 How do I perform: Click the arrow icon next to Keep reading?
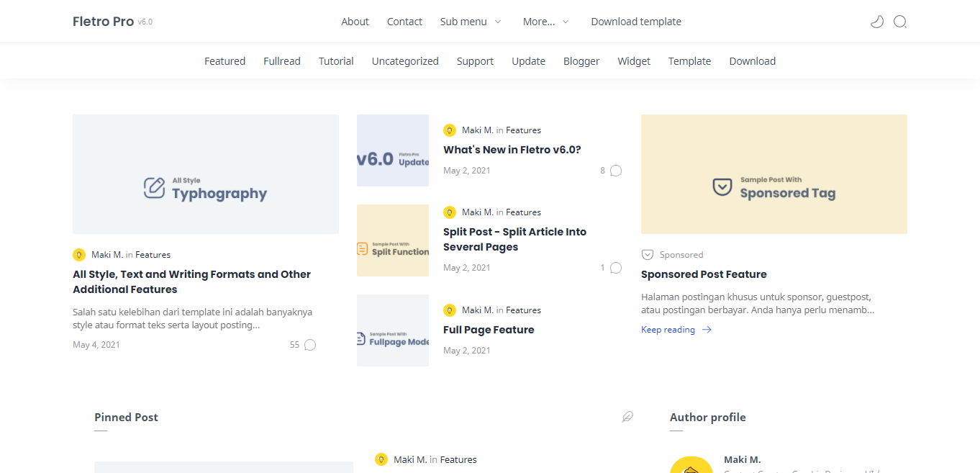[707, 330]
